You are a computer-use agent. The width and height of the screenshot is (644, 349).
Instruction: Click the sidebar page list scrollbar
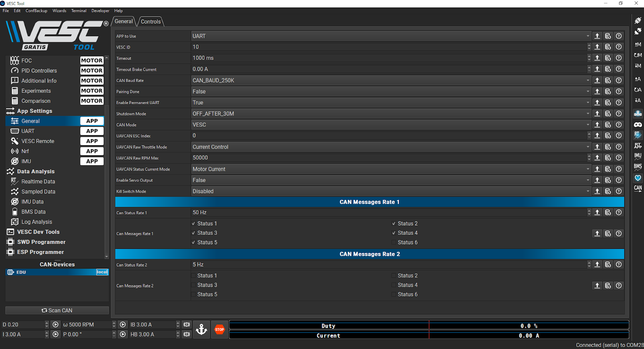click(x=107, y=157)
